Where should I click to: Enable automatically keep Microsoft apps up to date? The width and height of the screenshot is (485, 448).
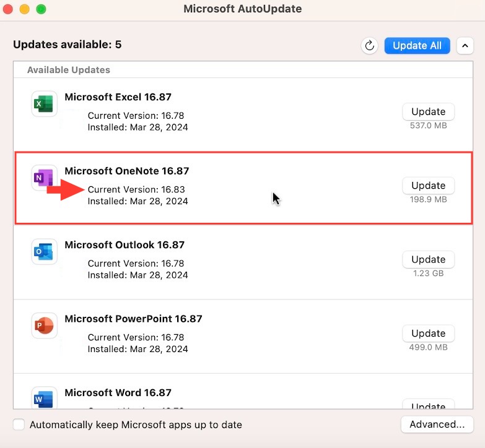19,424
